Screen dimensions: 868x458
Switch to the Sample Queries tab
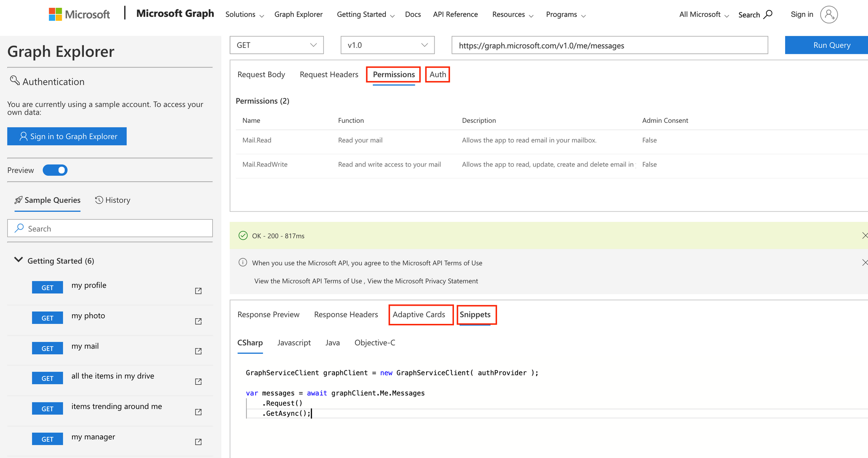coord(47,200)
